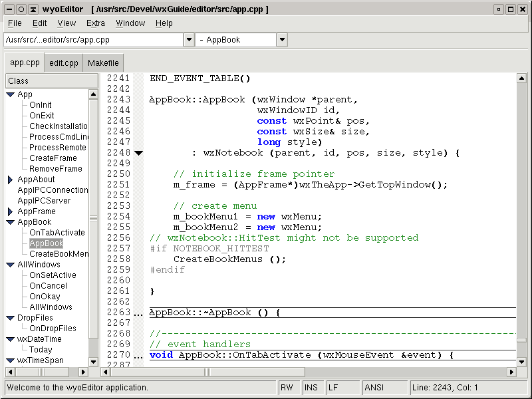Select CreateBookMenus in the class tree
Image resolution: width=532 pixels, height=399 pixels.
pyautogui.click(x=59, y=254)
